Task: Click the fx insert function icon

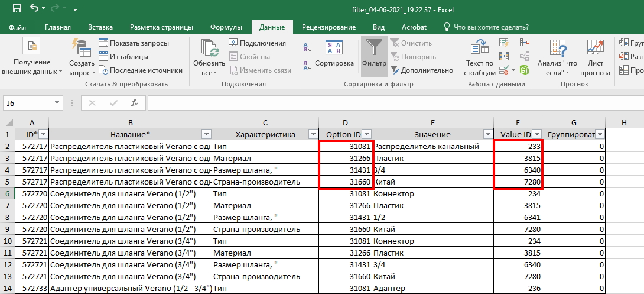Action: (135, 103)
